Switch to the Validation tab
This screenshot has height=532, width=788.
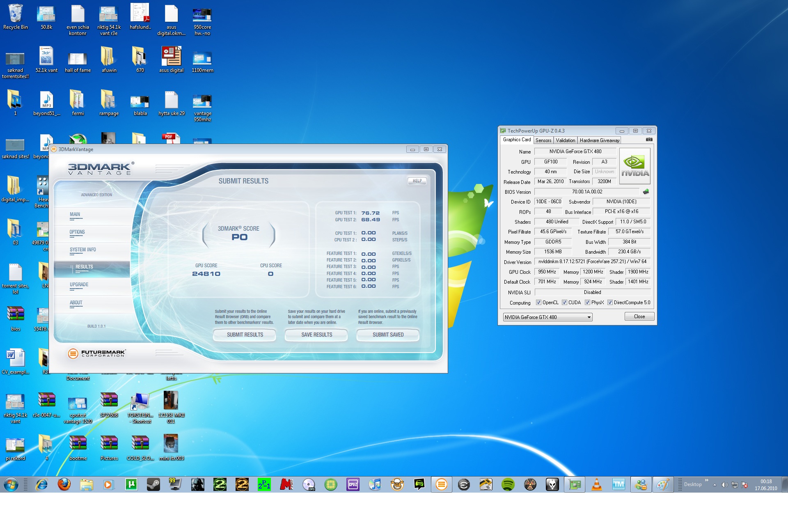[x=565, y=140]
